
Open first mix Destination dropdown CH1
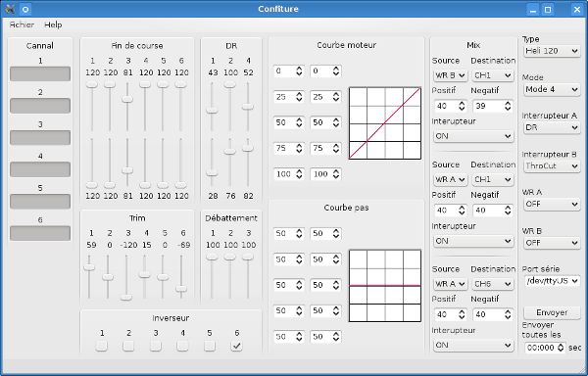tap(492, 75)
